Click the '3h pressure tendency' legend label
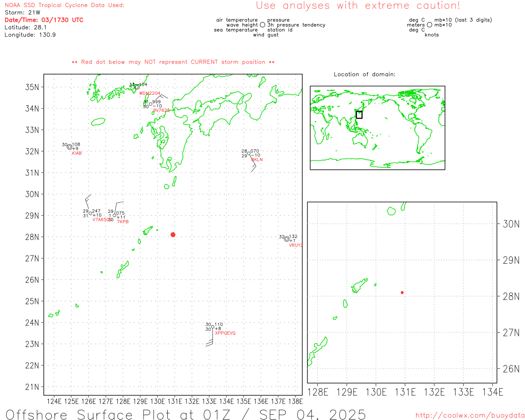This screenshot has height=420, width=525. click(296, 25)
